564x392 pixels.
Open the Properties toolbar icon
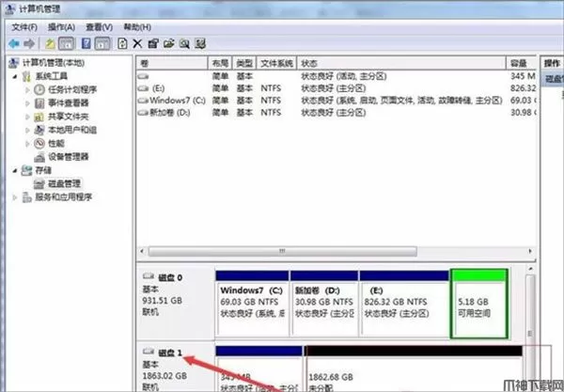[x=153, y=44]
